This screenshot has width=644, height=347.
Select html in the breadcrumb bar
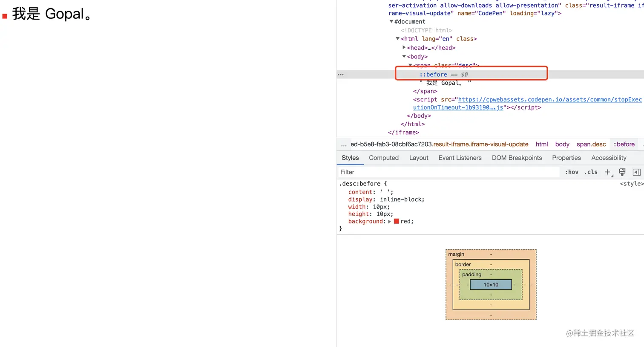pyautogui.click(x=542, y=145)
